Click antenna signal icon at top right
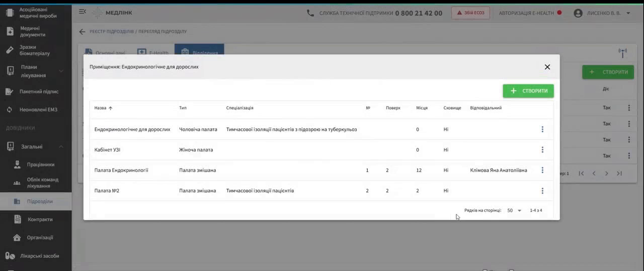 [x=623, y=52]
